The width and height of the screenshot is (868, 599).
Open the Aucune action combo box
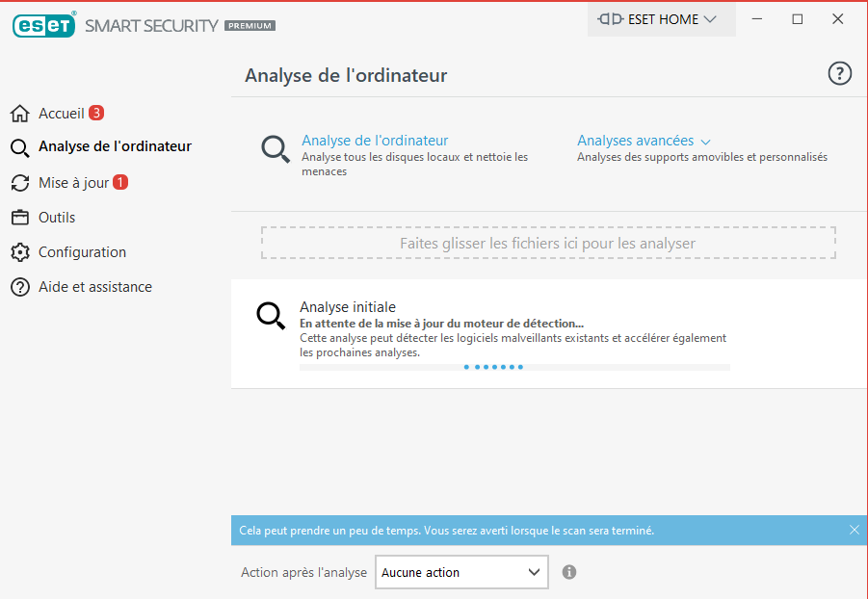tap(461, 572)
